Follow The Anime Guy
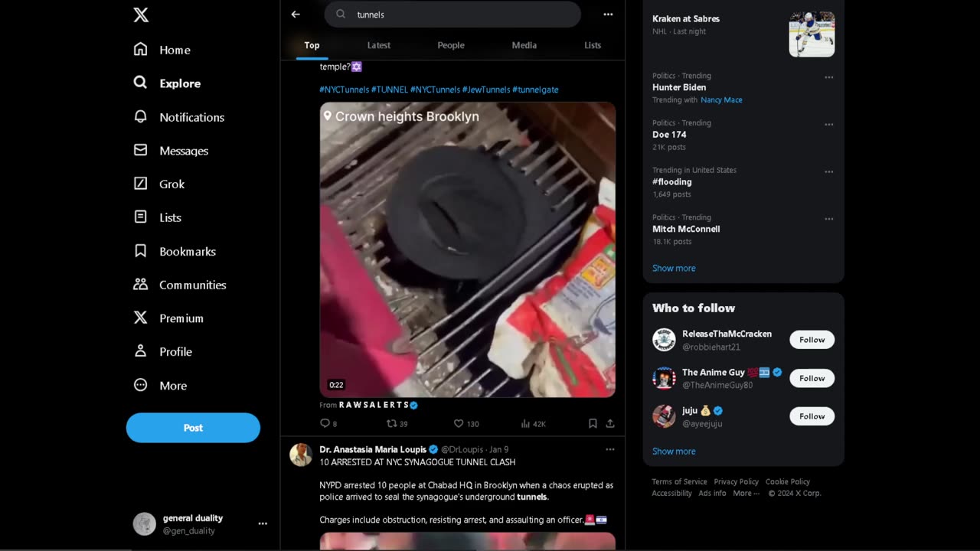The height and width of the screenshot is (551, 980). pos(812,378)
